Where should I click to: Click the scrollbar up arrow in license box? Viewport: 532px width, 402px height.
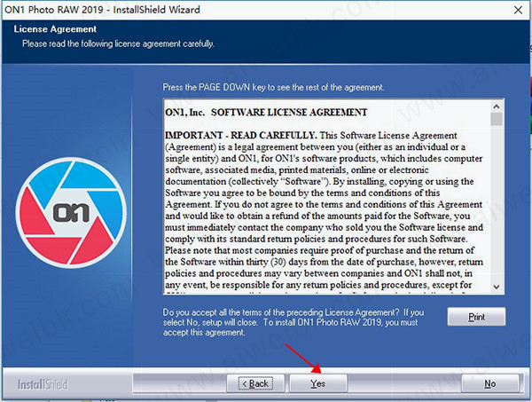[x=497, y=105]
